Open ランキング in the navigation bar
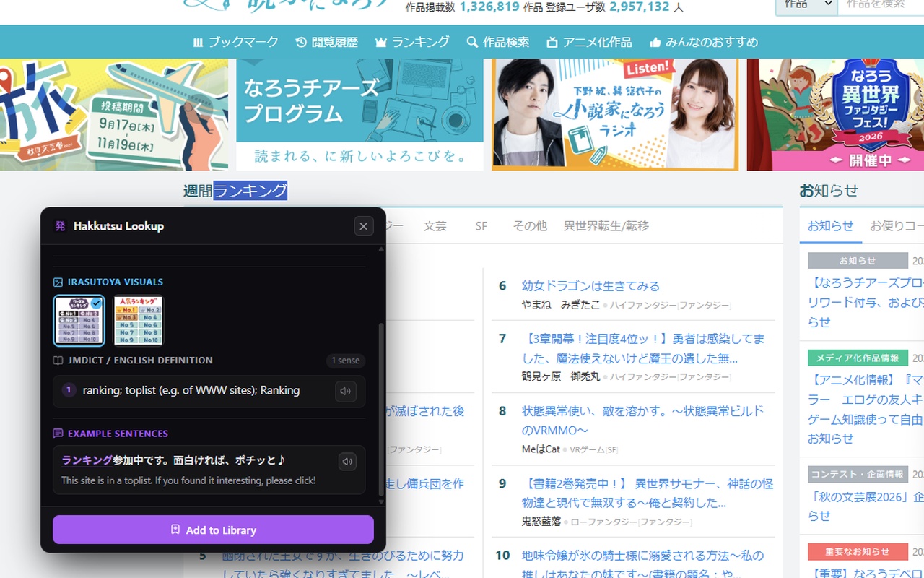 412,42
